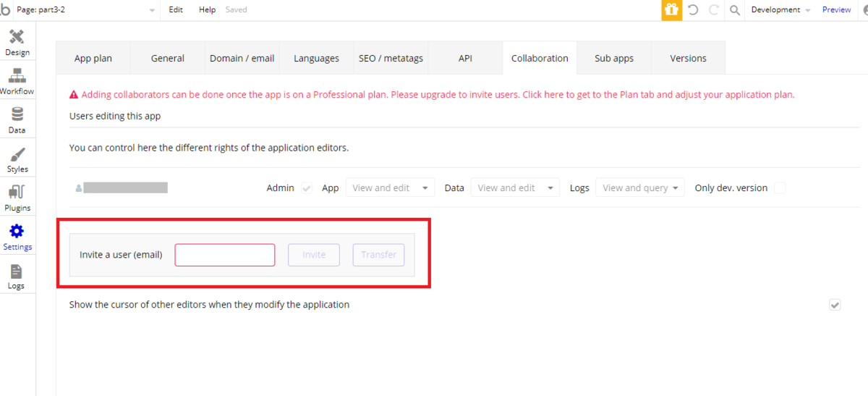Switch to the General tab
Viewport: 868px width, 396px height.
[168, 59]
